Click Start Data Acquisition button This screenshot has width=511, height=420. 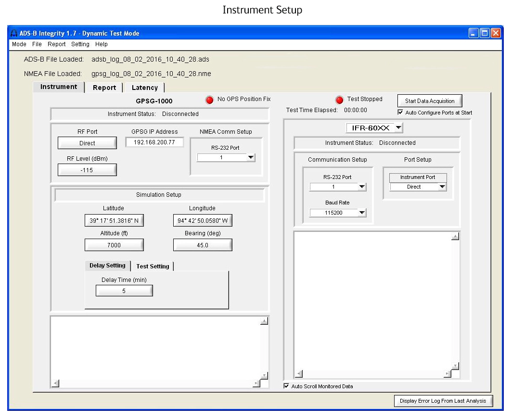coord(430,101)
